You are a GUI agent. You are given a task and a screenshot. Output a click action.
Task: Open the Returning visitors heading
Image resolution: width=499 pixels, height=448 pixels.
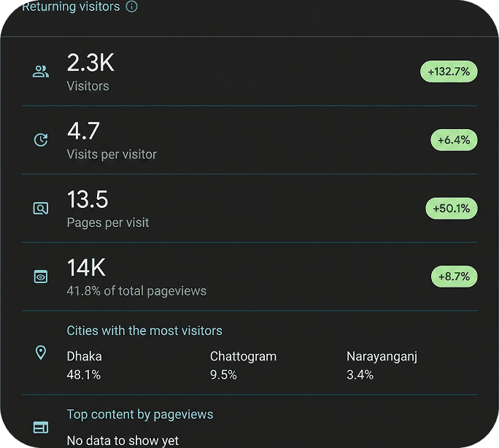pos(71,7)
